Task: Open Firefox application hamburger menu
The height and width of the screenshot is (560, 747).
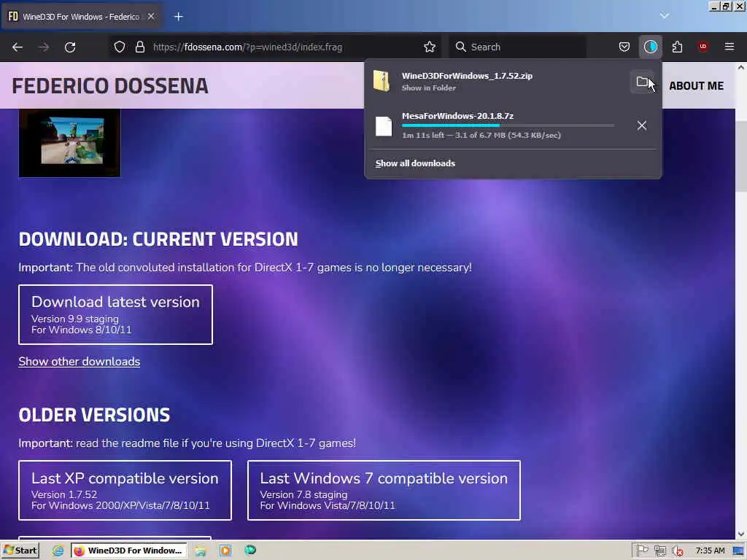Action: coord(729,47)
